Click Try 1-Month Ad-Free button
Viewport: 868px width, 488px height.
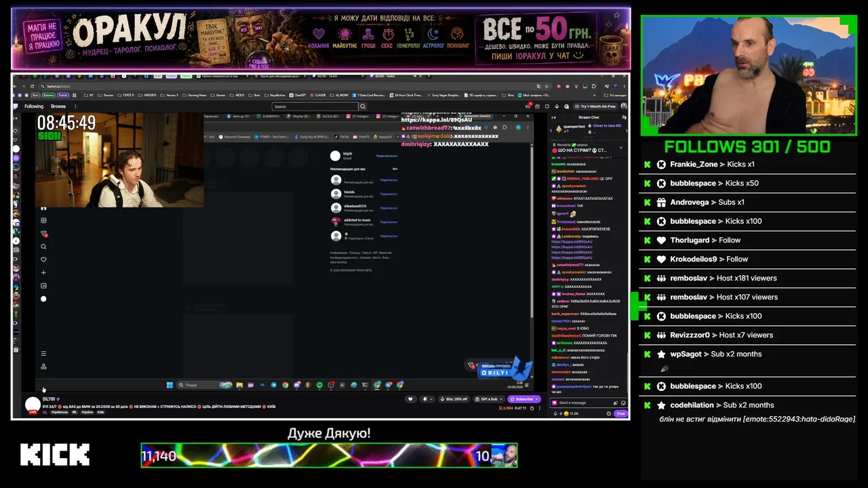(x=595, y=106)
